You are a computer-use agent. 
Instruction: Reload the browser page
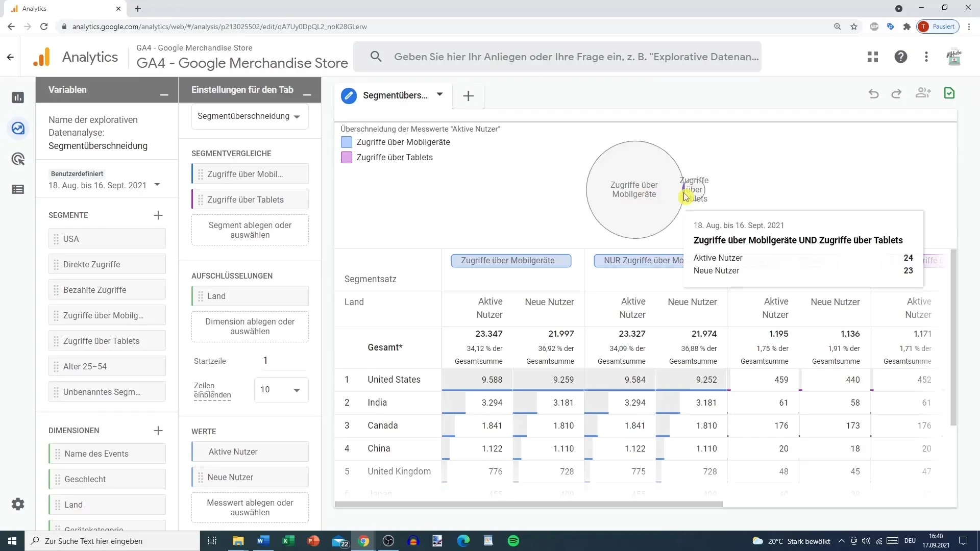coord(44,27)
